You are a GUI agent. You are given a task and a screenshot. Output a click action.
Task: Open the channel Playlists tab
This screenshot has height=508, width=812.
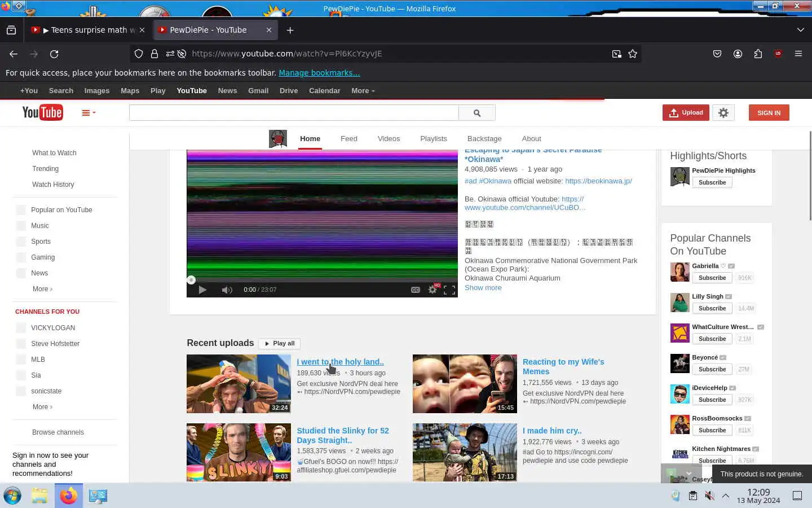[433, 138]
